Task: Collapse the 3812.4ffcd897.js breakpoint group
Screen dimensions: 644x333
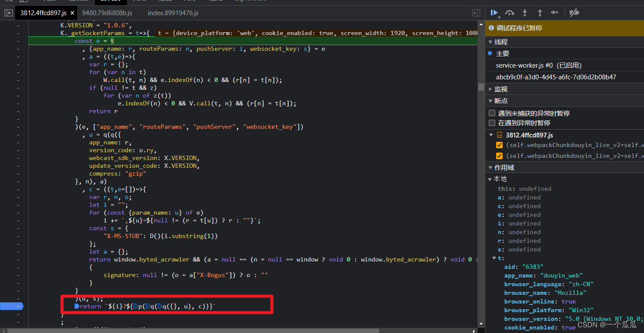Action: tap(491, 135)
